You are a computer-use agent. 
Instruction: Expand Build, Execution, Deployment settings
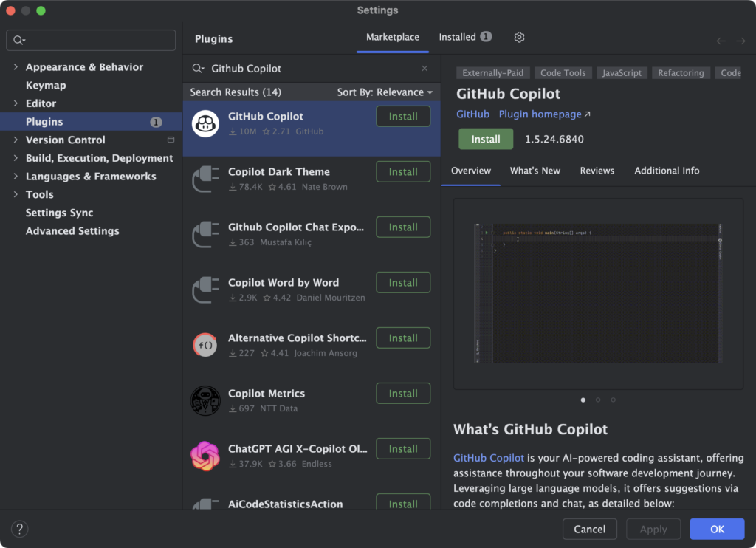point(16,158)
